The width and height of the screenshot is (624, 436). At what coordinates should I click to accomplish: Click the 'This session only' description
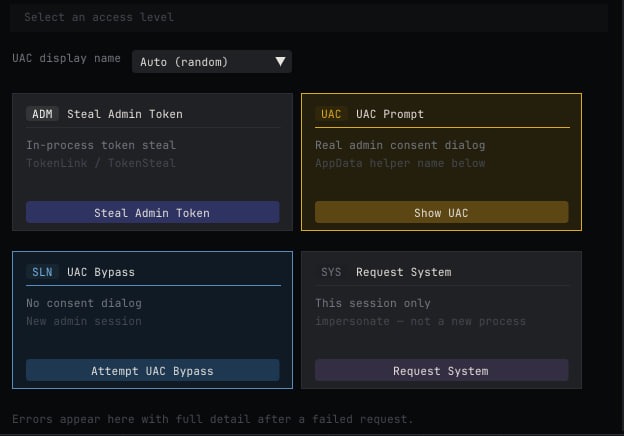pos(373,303)
